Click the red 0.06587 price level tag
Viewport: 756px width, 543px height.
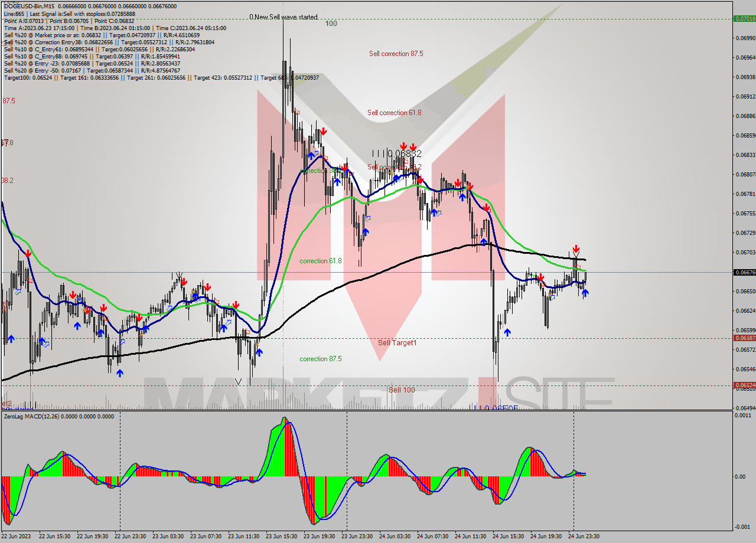[x=744, y=338]
